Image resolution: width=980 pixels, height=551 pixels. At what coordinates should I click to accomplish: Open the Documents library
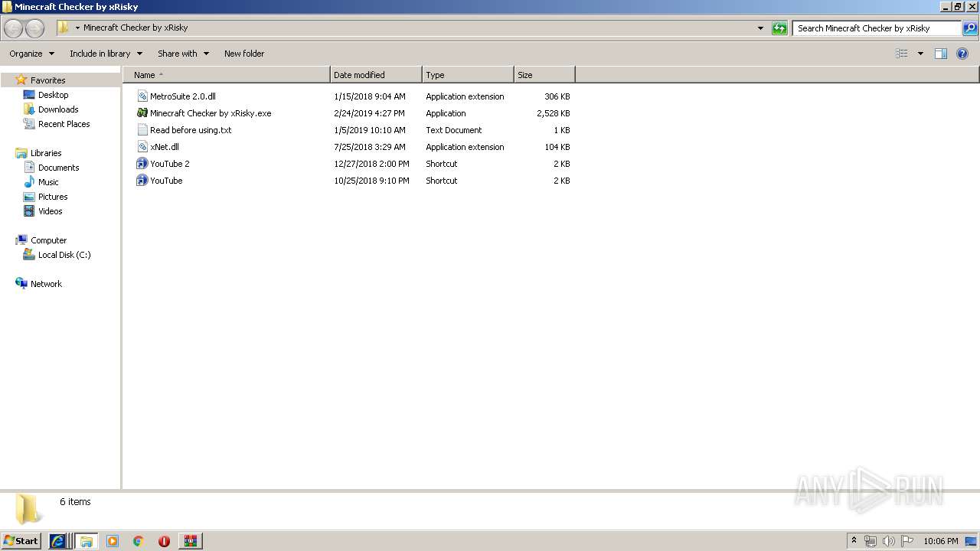[x=58, y=168]
